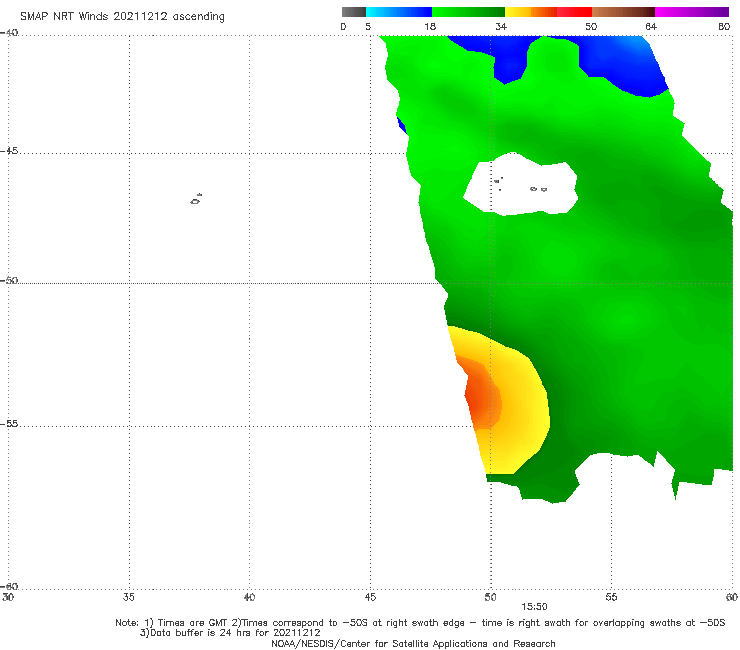Click the colorbar label '50'

pos(591,26)
